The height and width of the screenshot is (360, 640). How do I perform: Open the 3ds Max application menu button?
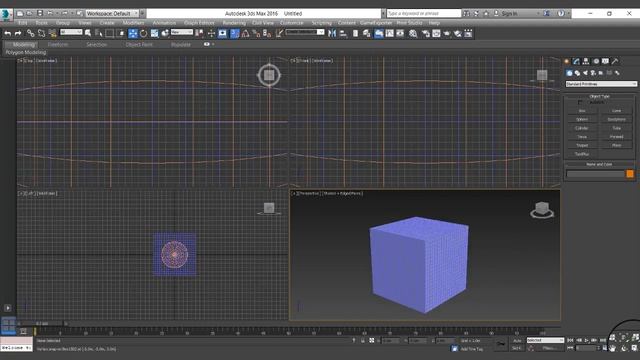(6, 14)
